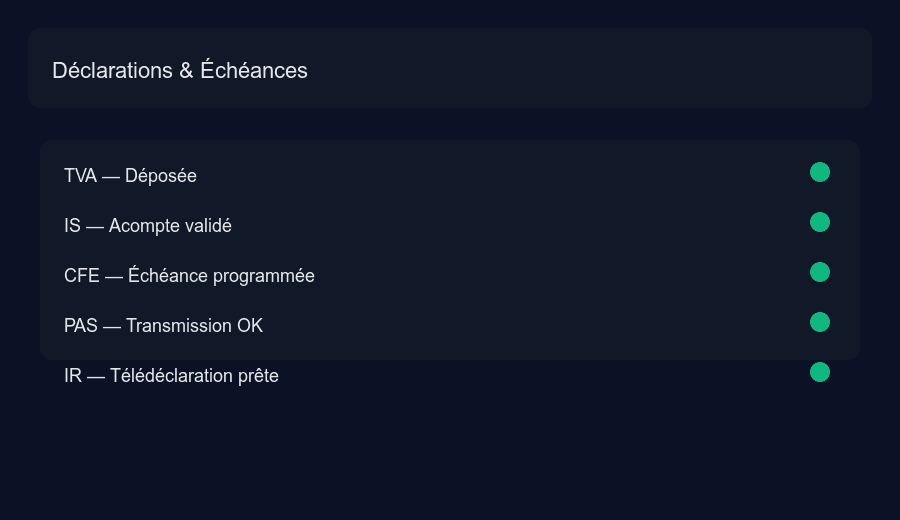
Task: Select the "Transmission OK" status text
Action: pyautogui.click(x=194, y=326)
